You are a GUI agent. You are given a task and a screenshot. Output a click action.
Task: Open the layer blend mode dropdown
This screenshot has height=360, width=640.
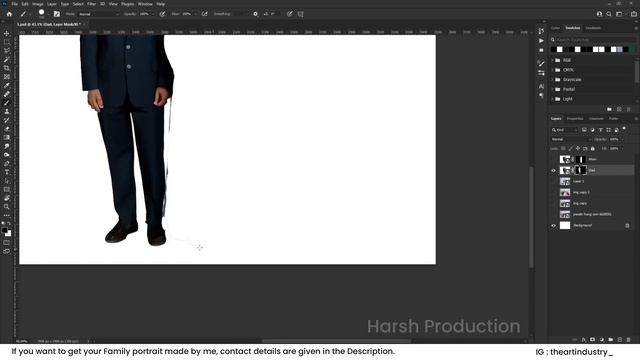click(571, 140)
